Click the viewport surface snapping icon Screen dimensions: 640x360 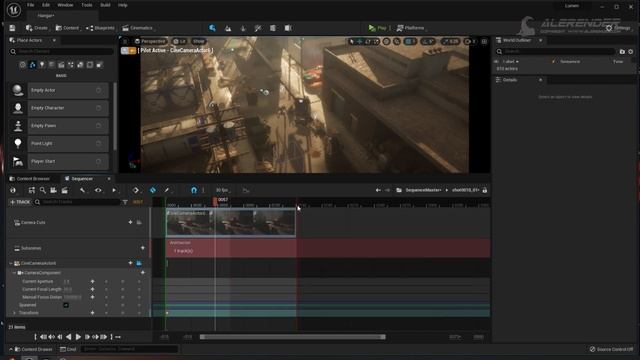pyautogui.click(x=396, y=41)
